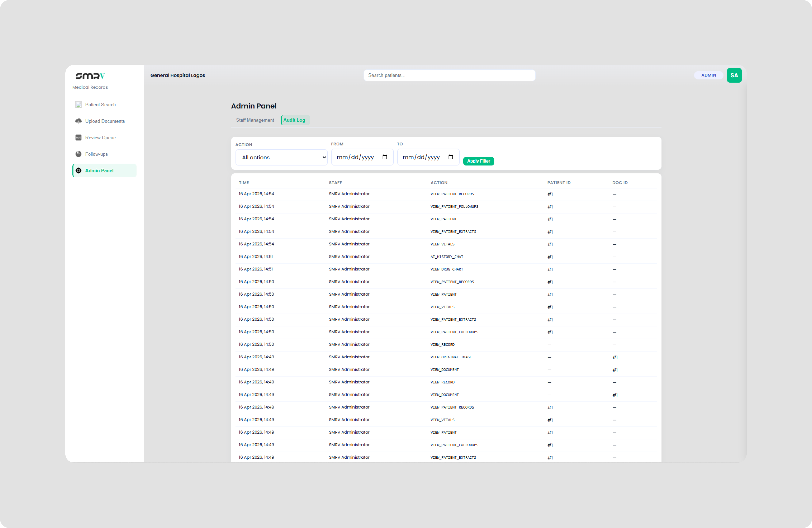Viewport: 812px width, 528px height.
Task: Select the Audit Log tab
Action: [x=294, y=120]
